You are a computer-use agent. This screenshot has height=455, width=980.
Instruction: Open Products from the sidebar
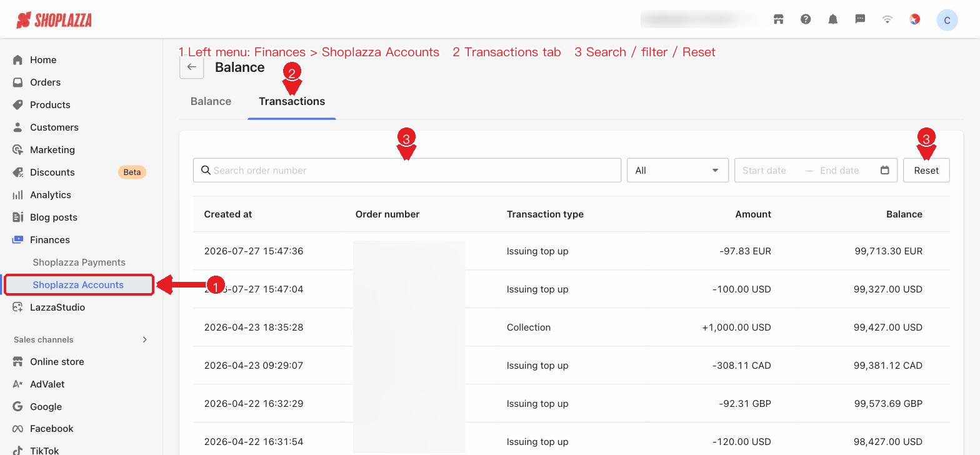click(x=50, y=105)
